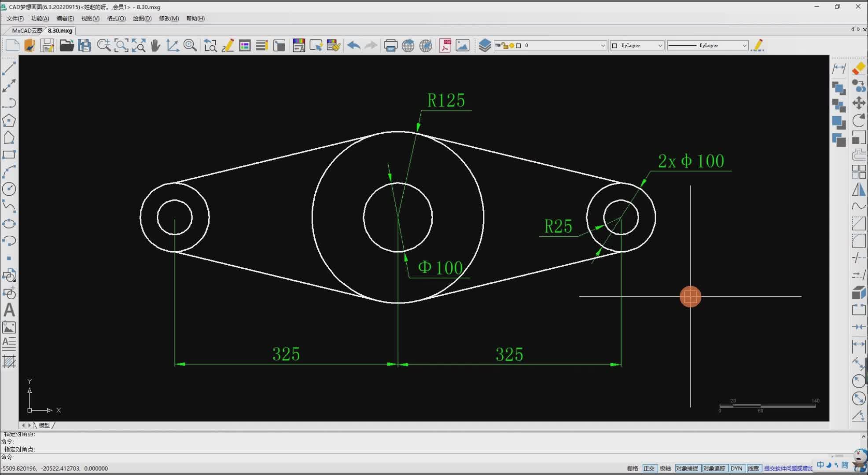868x475 pixels.
Task: Toggle 栅格 grid mode in status bar
Action: pyautogui.click(x=633, y=468)
